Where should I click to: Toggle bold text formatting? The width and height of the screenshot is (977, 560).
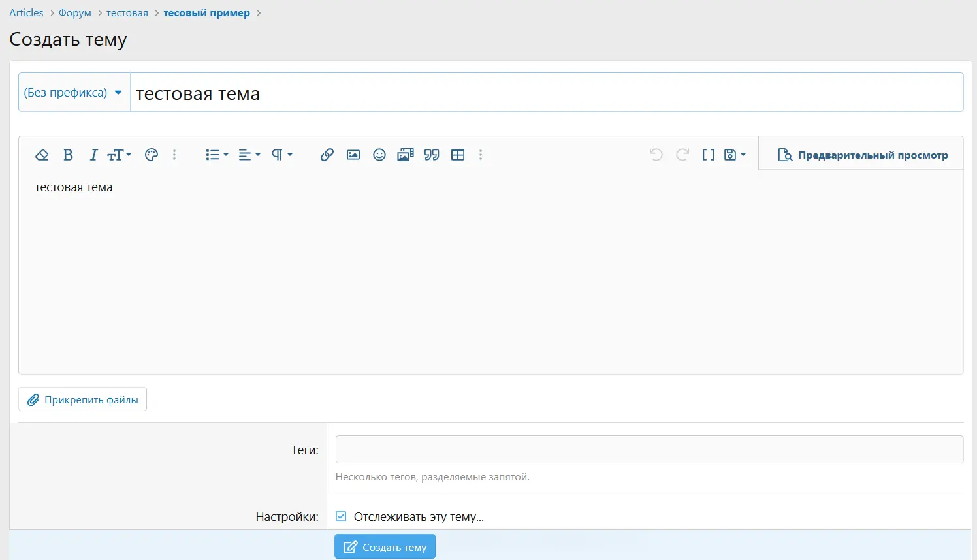tap(68, 155)
